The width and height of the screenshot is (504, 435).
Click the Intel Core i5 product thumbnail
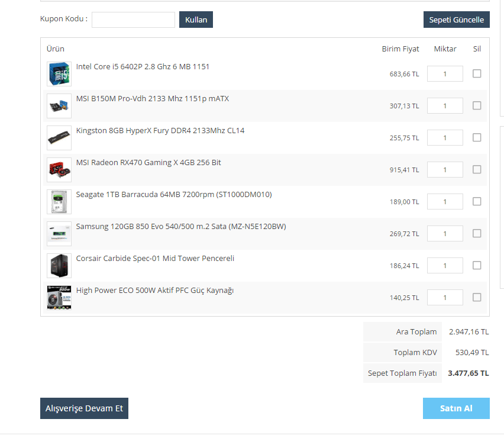(59, 74)
